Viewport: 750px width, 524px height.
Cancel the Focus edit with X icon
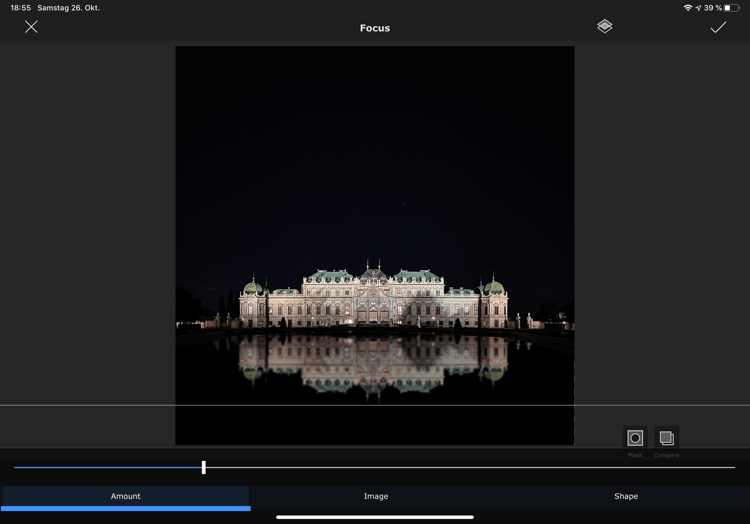click(x=31, y=27)
